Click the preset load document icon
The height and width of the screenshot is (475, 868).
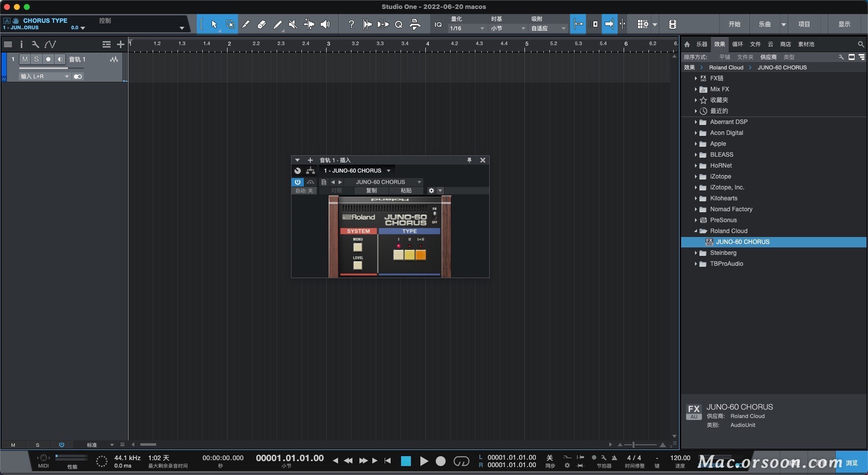click(x=324, y=182)
